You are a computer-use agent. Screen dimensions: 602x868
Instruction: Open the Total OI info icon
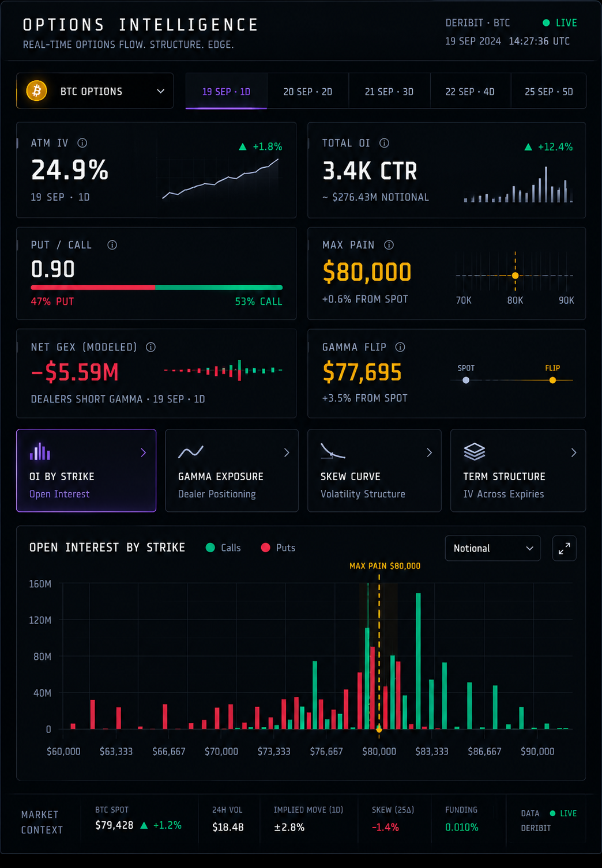pos(384,143)
